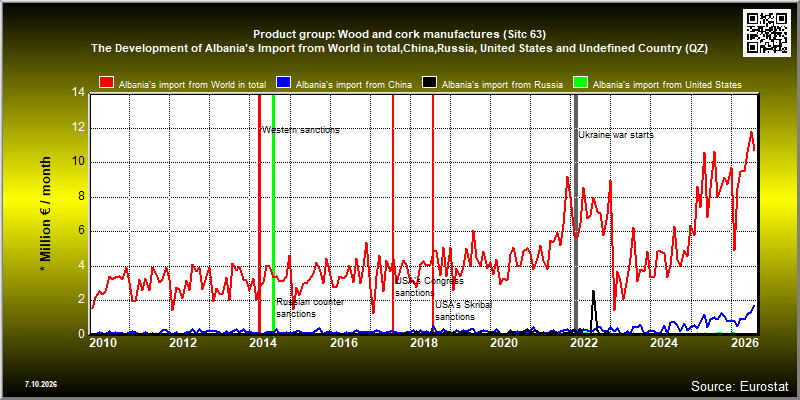800x400 pixels.
Task: Click the red Western sanctions marker line
Action: click(259, 213)
